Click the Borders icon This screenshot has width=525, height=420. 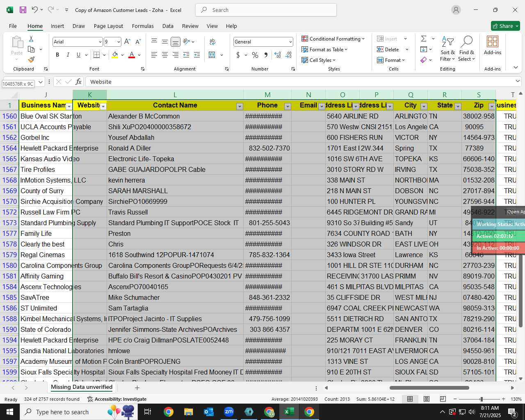coord(97,55)
